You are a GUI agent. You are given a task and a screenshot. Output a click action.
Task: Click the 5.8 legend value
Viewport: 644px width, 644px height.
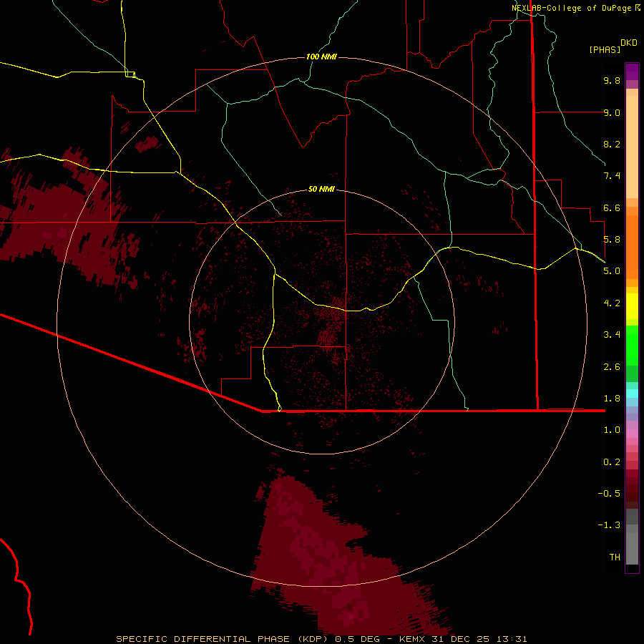pos(612,240)
